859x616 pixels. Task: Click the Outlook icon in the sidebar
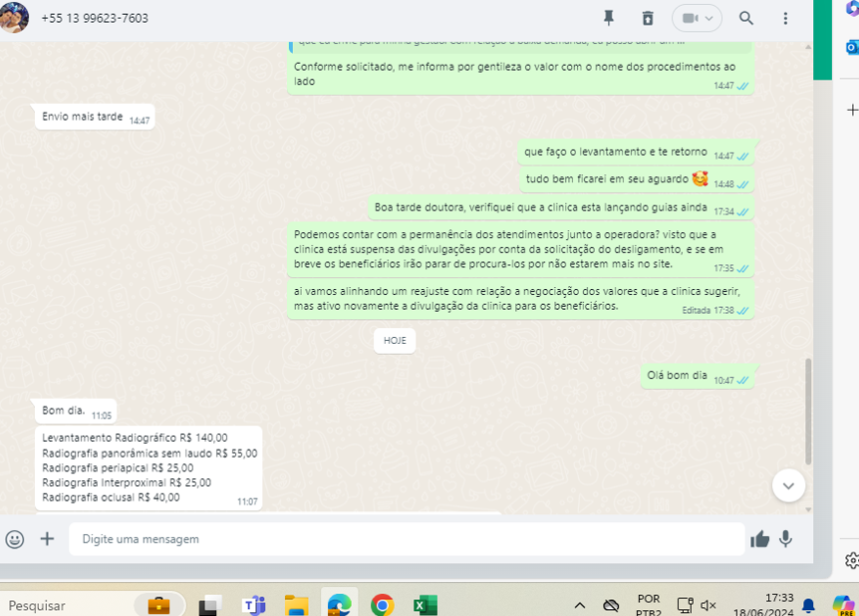(852, 47)
